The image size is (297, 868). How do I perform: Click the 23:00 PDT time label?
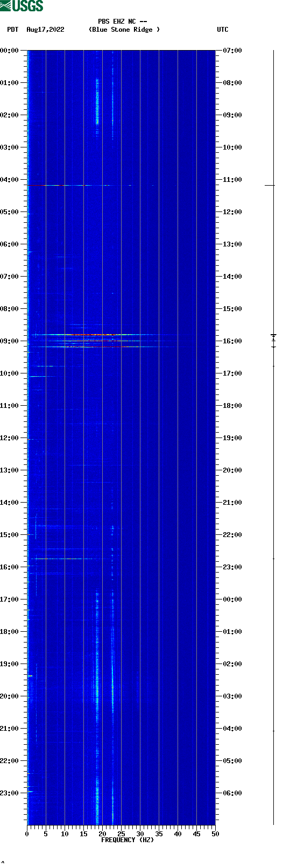(x=9, y=793)
